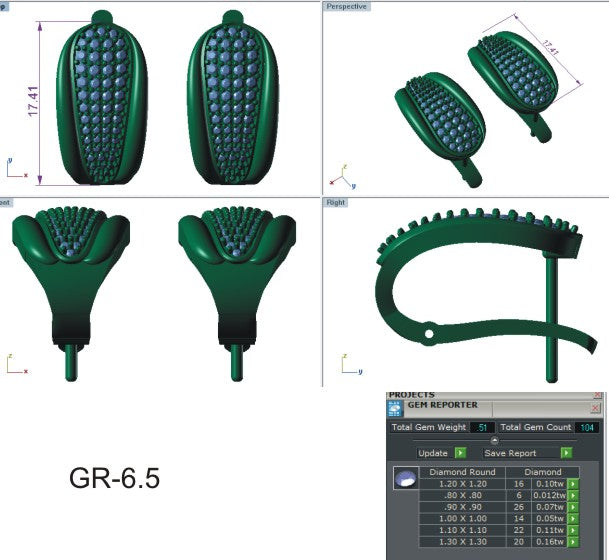This screenshot has width=609, height=560.
Task: Click green arrow for 1.00 X 1.00 row
Action: coord(574,518)
